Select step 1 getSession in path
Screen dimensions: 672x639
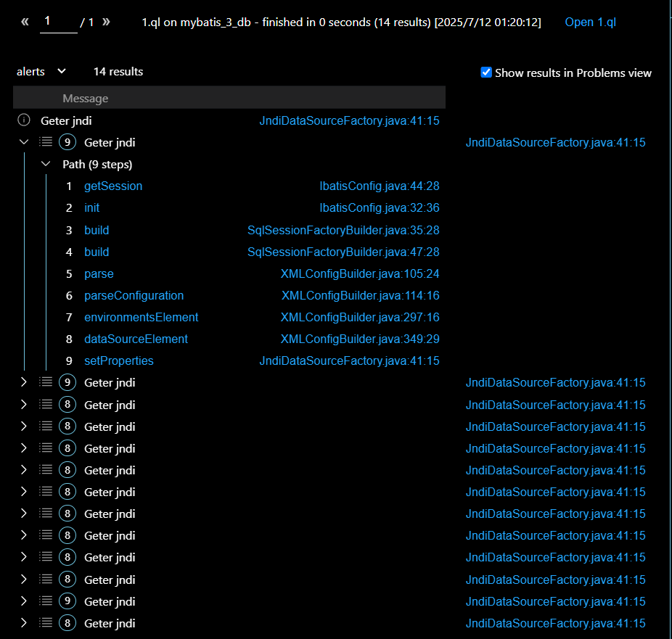[113, 186]
